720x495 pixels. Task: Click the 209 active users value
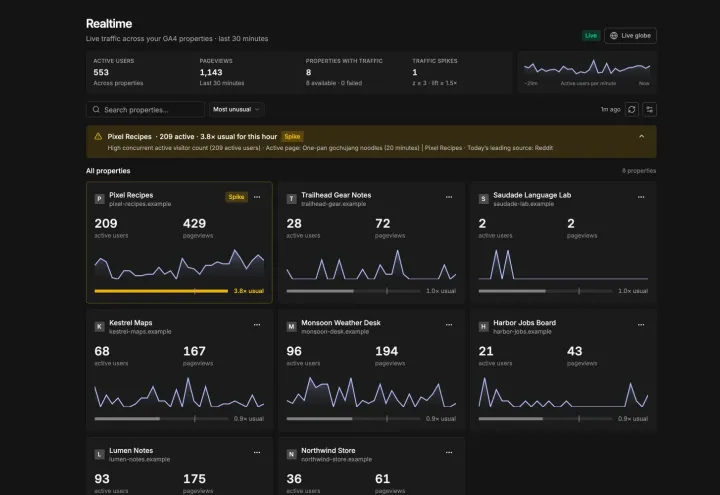coord(106,224)
